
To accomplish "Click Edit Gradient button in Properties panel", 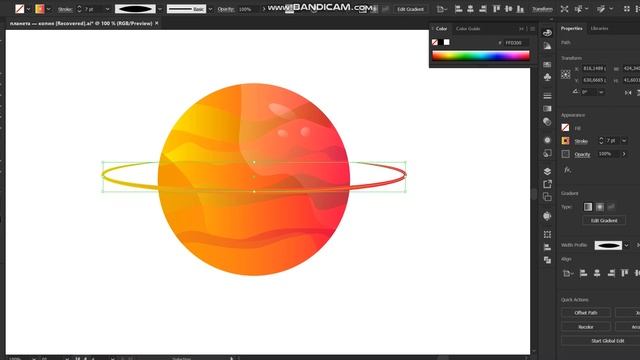I will (x=604, y=220).
